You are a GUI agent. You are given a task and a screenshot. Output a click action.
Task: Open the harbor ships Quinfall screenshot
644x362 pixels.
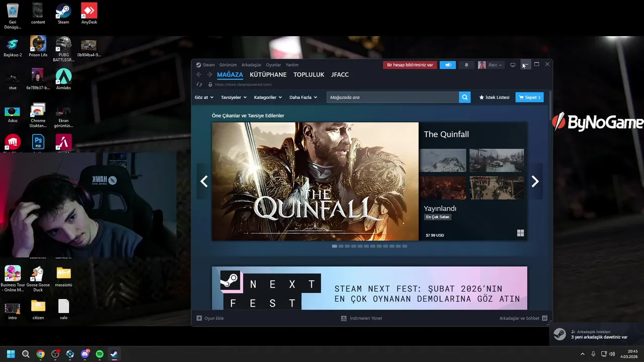tap(497, 160)
